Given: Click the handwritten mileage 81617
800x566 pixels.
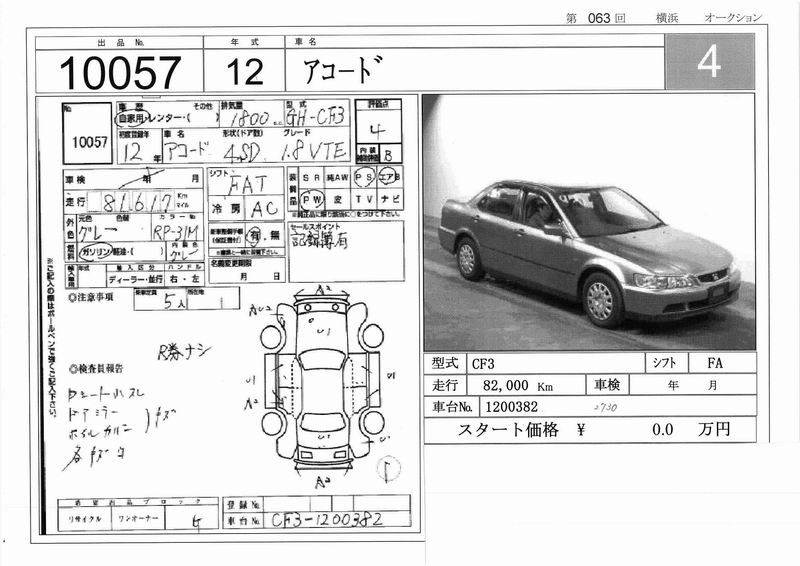Looking at the screenshot, I should (137, 203).
